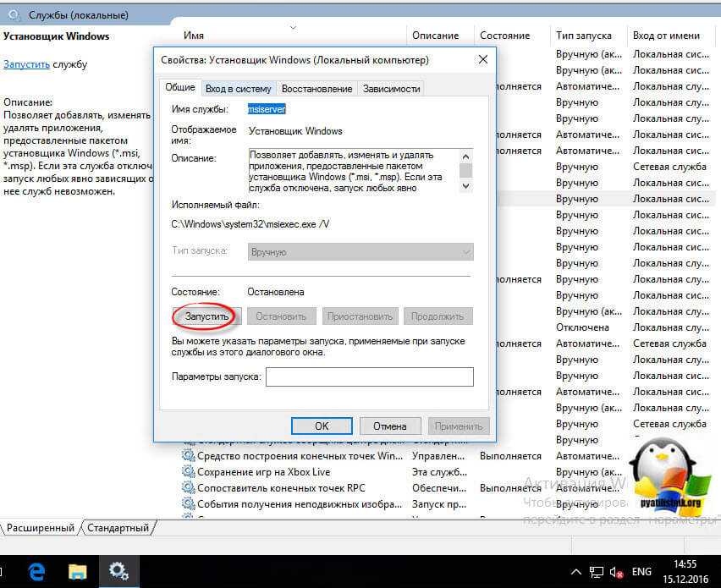Click gear icon beside События получения неподвижных изображений

(x=188, y=504)
